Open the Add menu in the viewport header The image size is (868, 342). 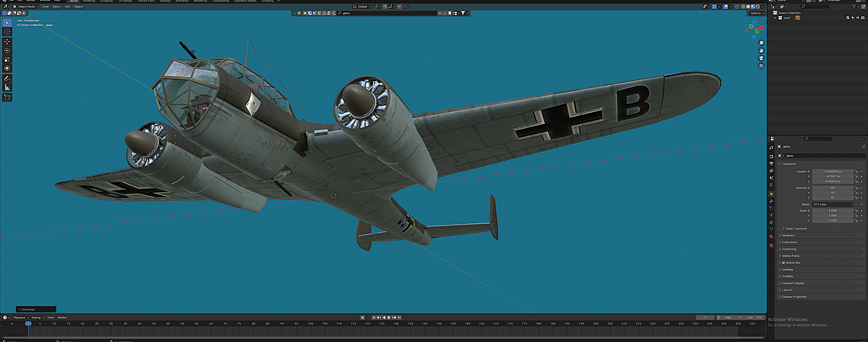[x=67, y=7]
